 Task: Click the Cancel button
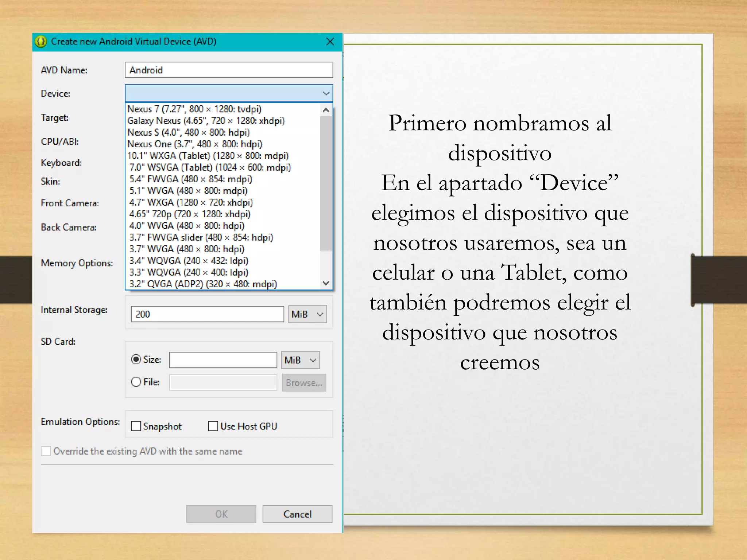tap(297, 514)
